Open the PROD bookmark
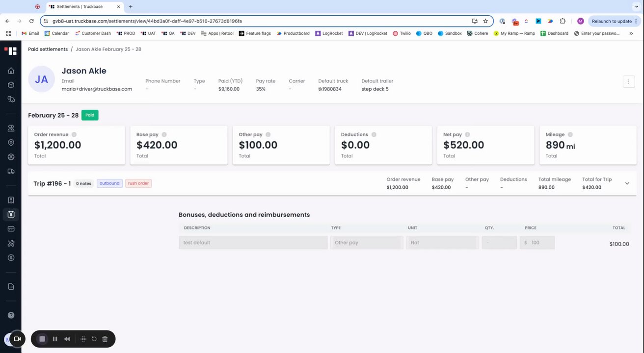 click(x=126, y=33)
